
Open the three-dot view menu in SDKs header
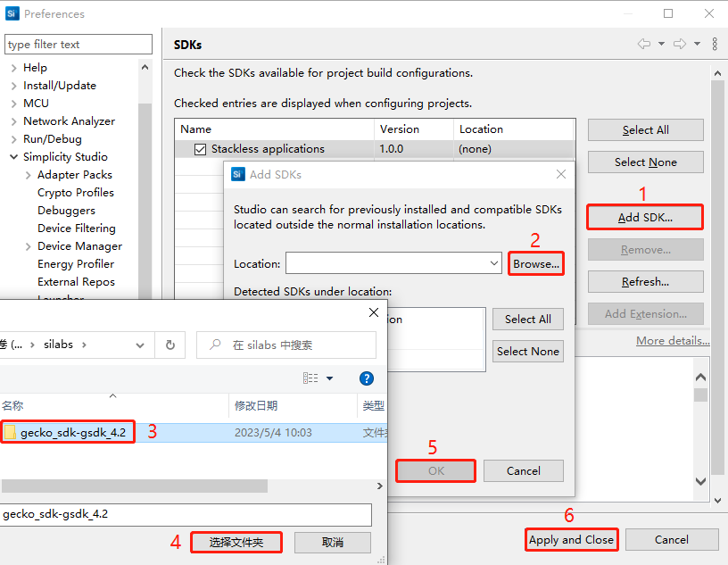(x=715, y=44)
